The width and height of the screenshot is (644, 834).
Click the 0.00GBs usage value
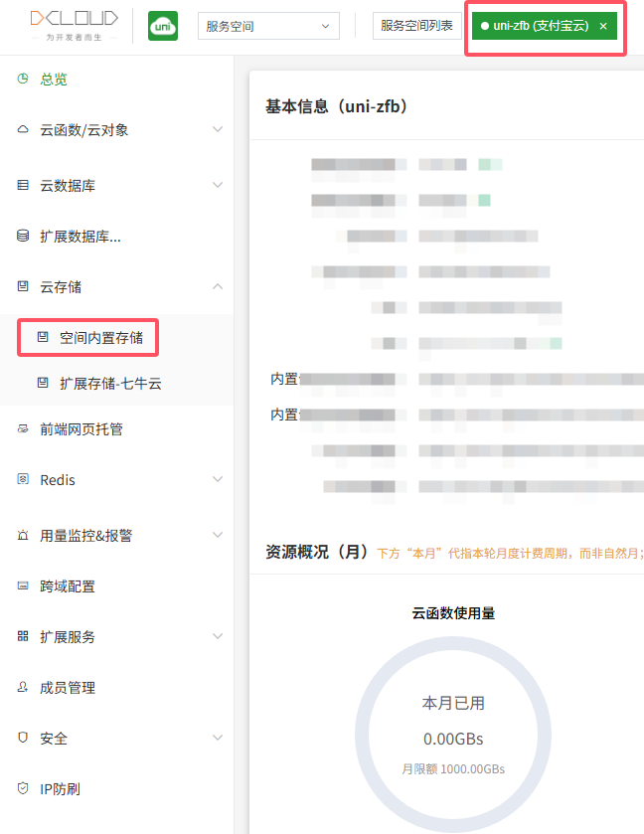[453, 739]
